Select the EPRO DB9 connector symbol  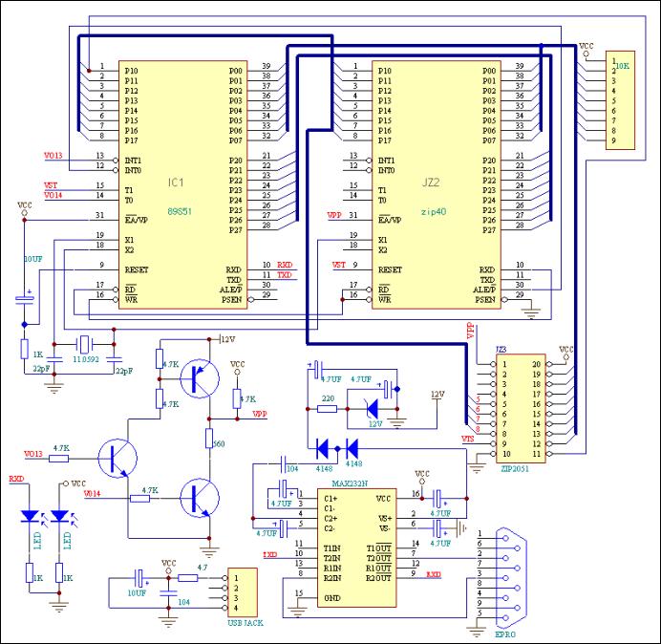click(511, 579)
